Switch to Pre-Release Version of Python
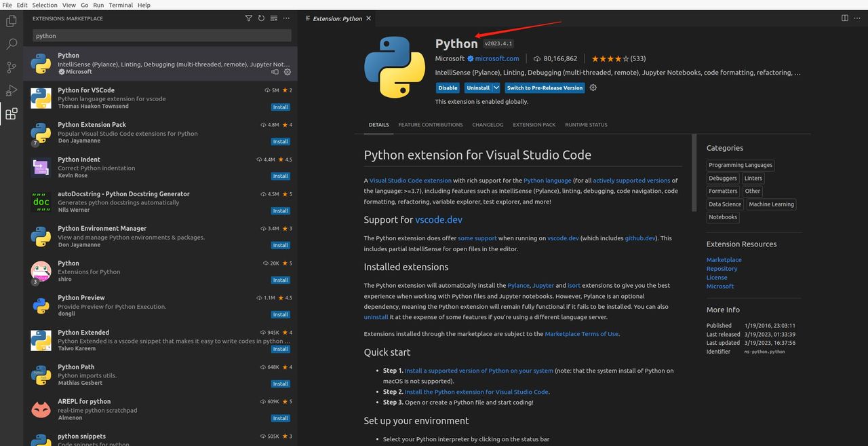This screenshot has height=446, width=868. coord(544,88)
